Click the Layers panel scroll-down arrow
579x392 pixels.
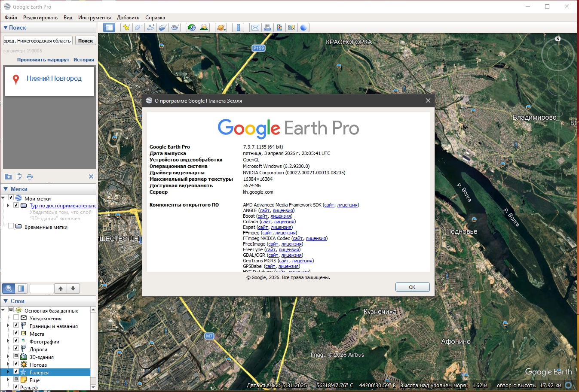point(93,387)
